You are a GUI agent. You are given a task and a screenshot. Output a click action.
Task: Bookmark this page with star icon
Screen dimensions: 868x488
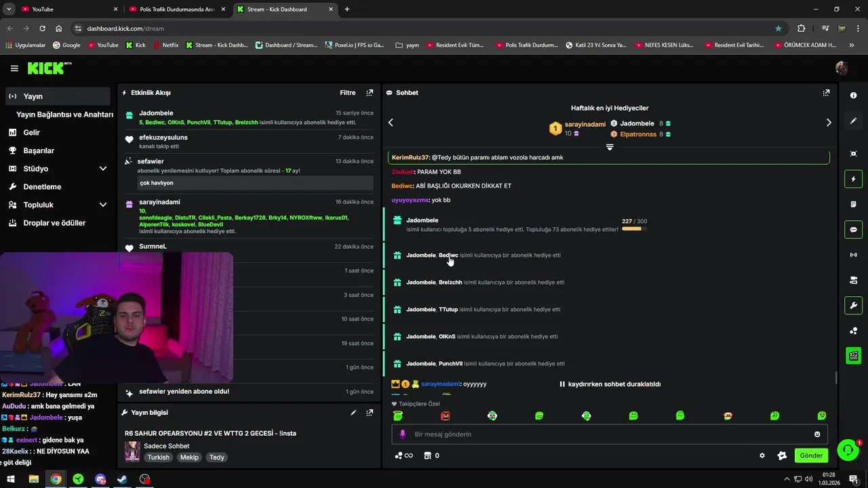pos(778,28)
